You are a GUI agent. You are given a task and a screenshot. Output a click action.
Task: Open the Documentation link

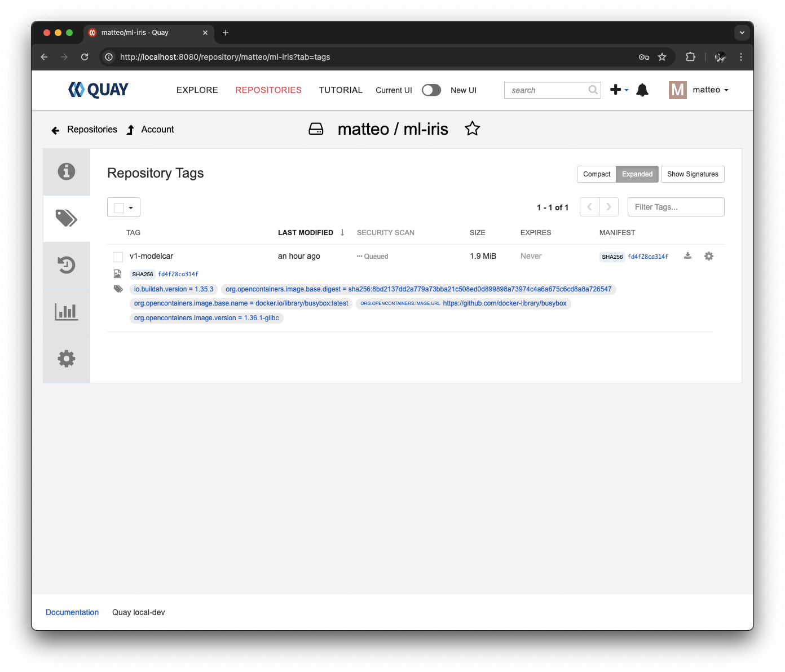72,612
